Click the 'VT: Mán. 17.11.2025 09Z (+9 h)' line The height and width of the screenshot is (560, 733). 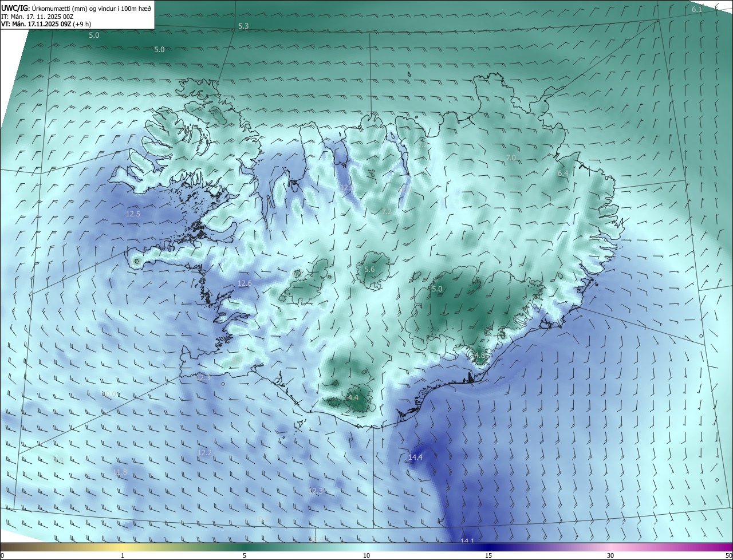(46, 24)
